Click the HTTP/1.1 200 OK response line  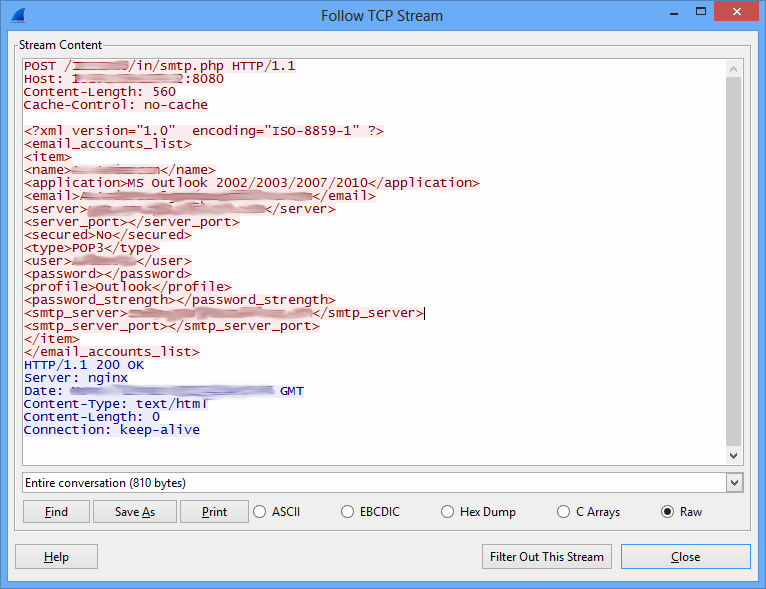click(x=84, y=365)
